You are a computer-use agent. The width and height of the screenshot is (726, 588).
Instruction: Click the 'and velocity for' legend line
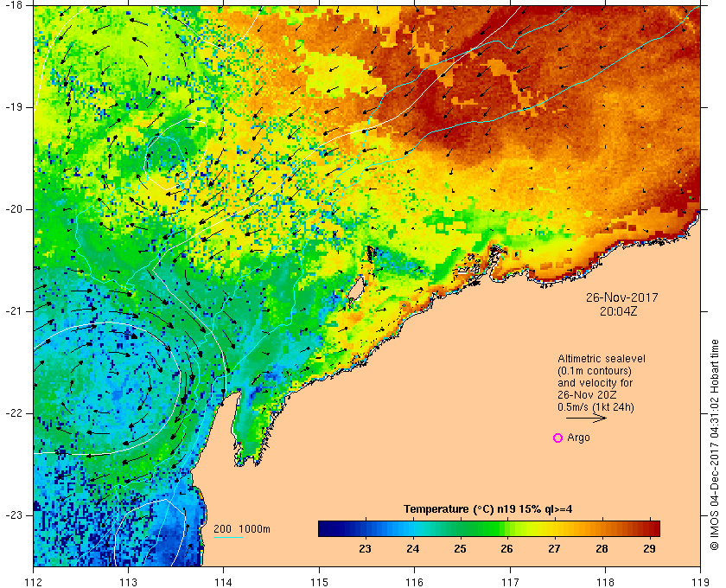click(x=595, y=383)
